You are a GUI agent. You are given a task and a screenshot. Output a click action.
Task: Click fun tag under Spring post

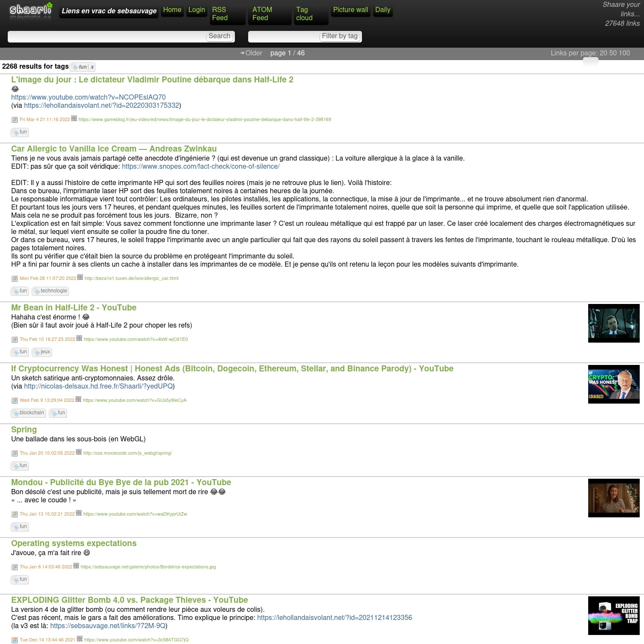point(20,466)
